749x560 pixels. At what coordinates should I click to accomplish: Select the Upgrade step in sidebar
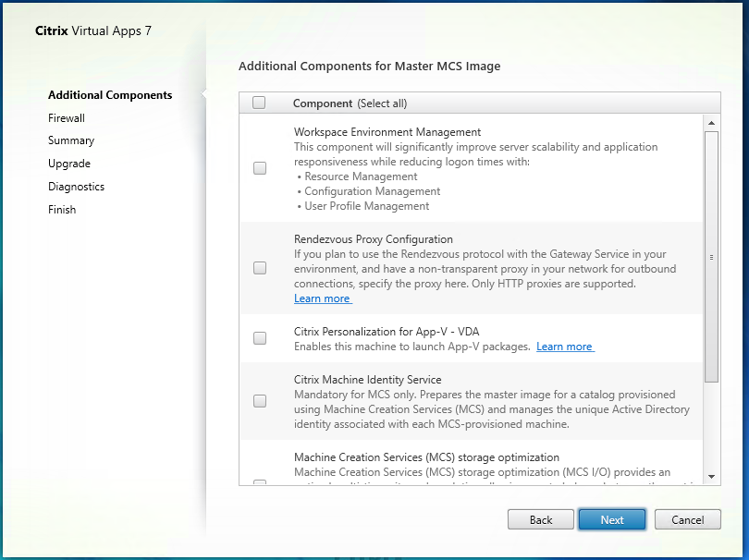(69, 164)
